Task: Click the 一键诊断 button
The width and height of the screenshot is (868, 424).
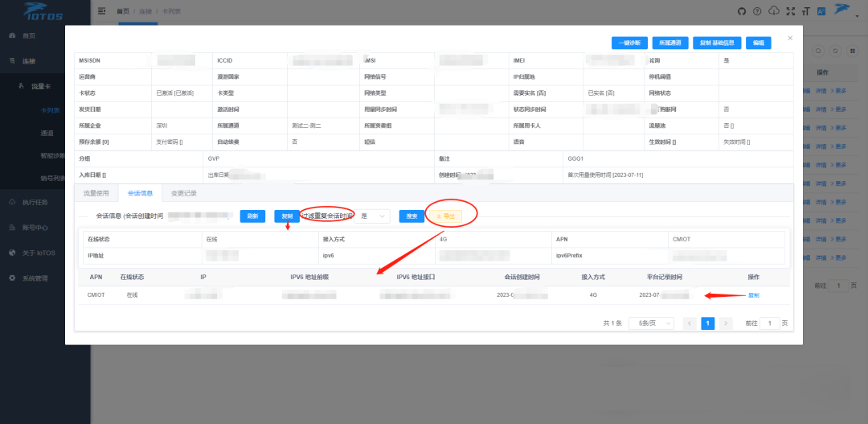Action: 629,43
